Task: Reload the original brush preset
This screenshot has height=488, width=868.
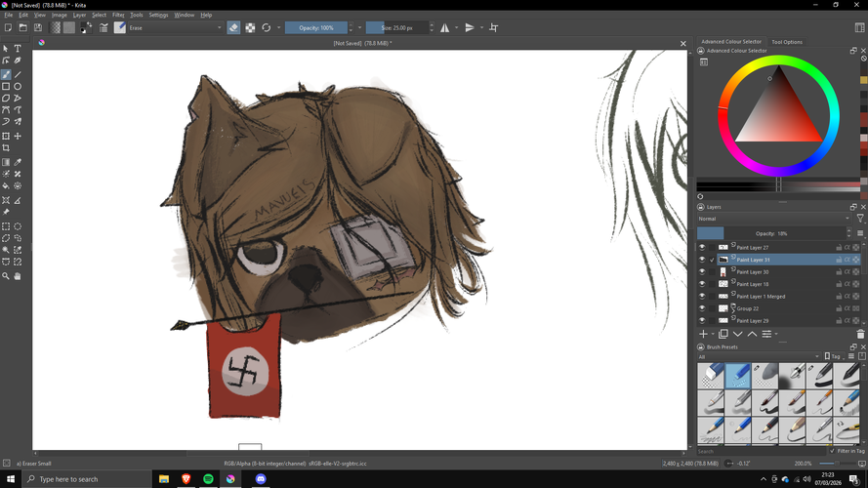Action: [267, 27]
